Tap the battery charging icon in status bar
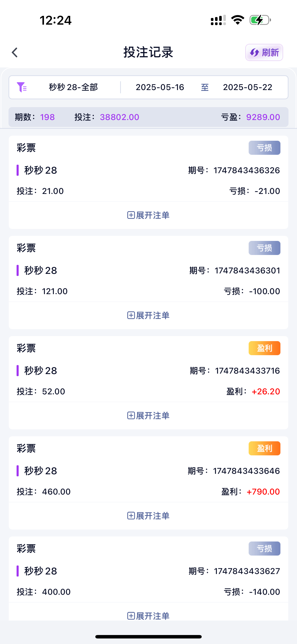The height and width of the screenshot is (644, 297). [260, 20]
